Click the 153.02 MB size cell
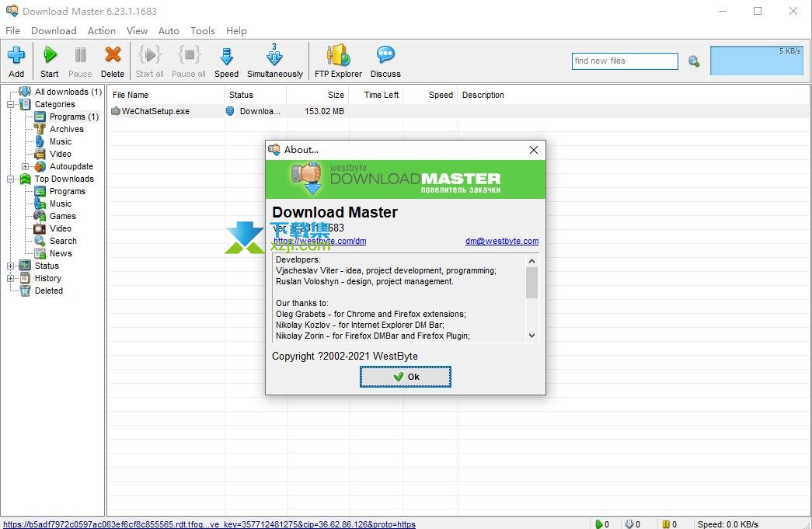This screenshot has height=529, width=812. (x=324, y=111)
